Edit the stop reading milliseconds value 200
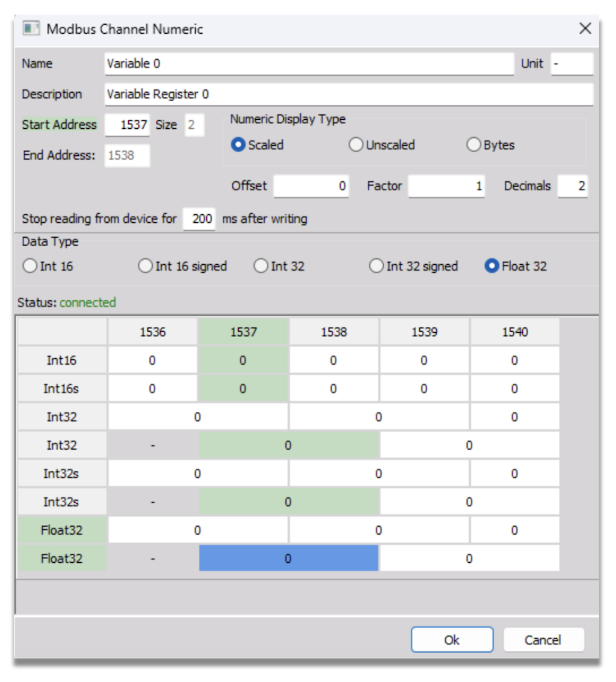The height and width of the screenshot is (682, 616). 199,219
